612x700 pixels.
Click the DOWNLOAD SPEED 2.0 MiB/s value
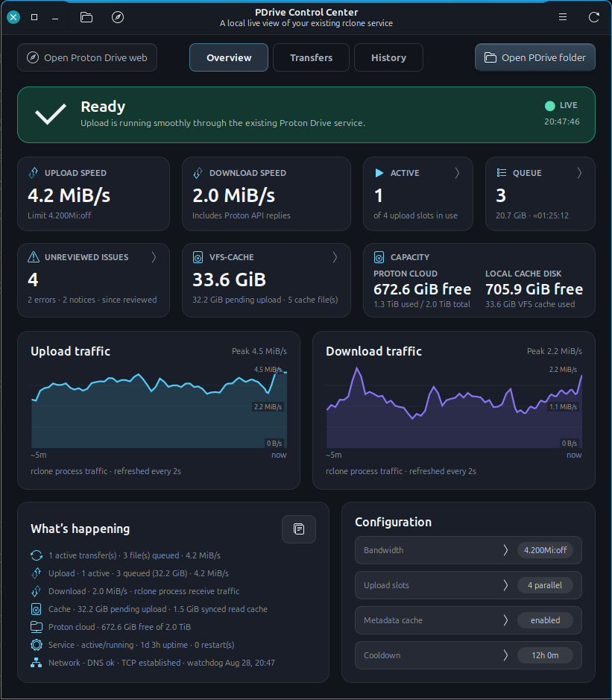pyautogui.click(x=234, y=195)
